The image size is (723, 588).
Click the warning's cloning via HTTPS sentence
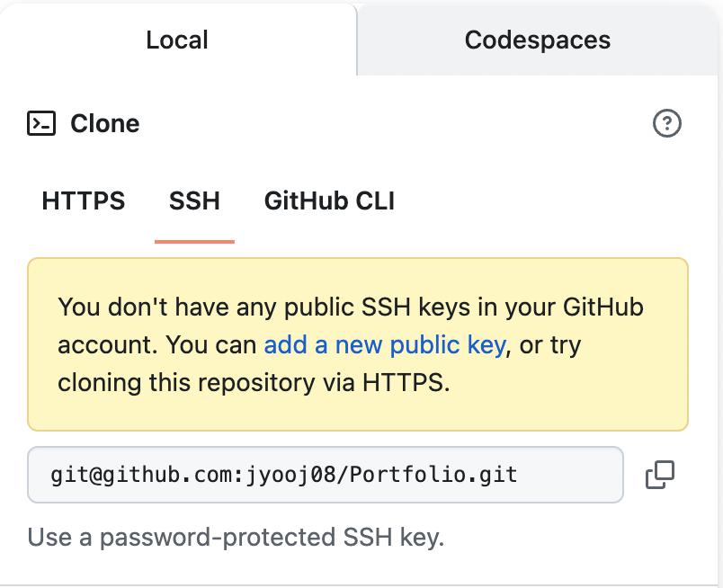point(254,383)
